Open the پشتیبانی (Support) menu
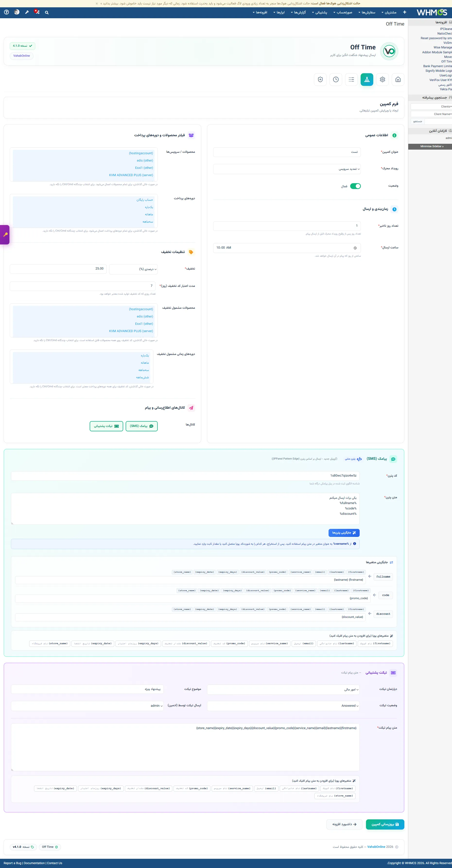Image resolution: width=452 pixels, height=868 pixels. tap(319, 12)
